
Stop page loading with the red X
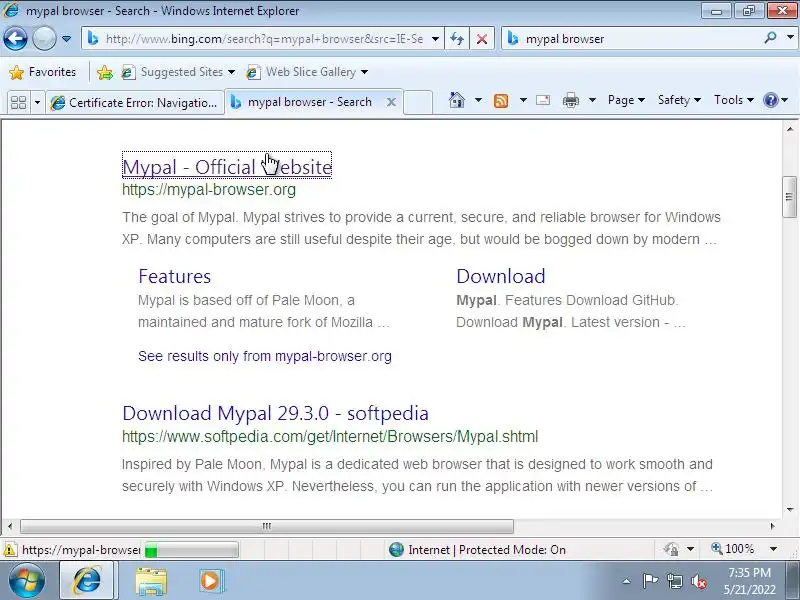pos(481,39)
